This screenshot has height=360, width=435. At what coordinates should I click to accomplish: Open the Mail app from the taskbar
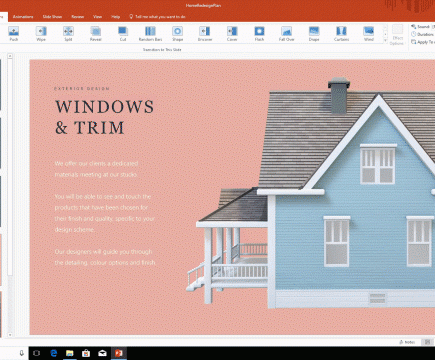point(102,353)
